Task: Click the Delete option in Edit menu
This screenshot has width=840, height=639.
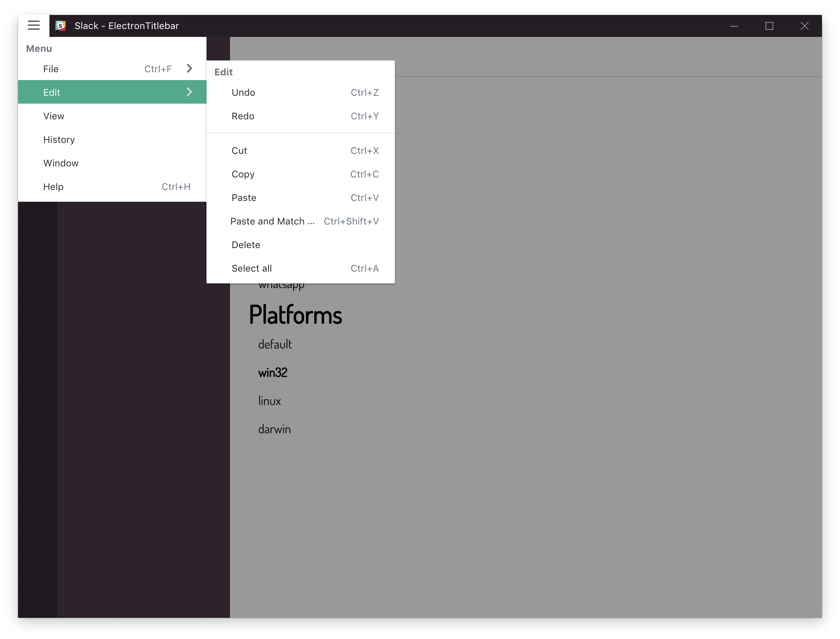Action: (245, 244)
